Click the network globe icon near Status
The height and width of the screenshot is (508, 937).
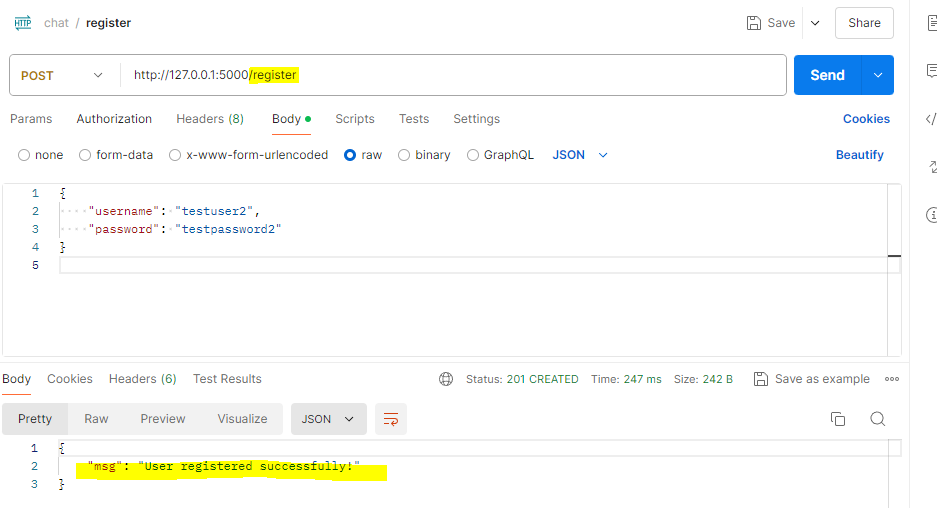[446, 379]
